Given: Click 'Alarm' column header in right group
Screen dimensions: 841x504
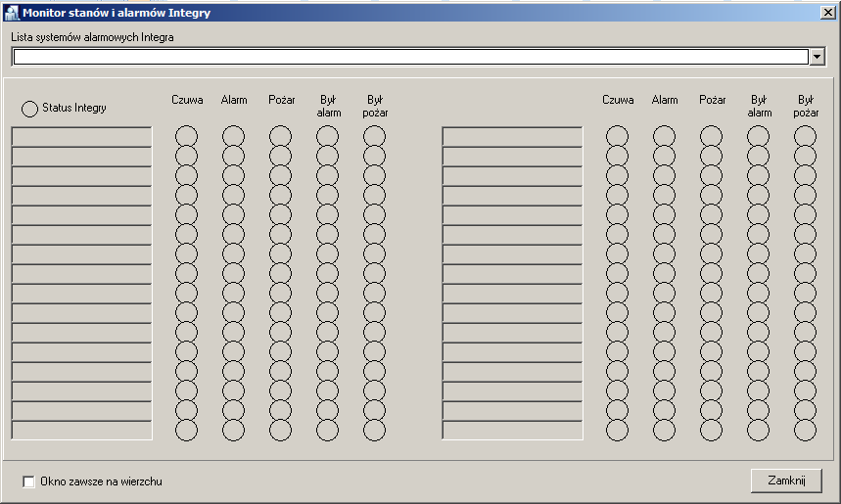Looking at the screenshot, I should tap(665, 100).
